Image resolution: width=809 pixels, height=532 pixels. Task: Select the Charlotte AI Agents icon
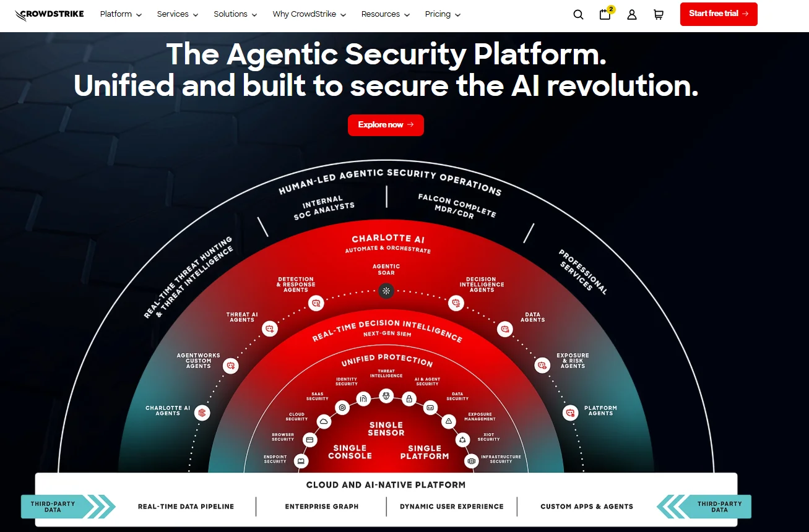202,413
